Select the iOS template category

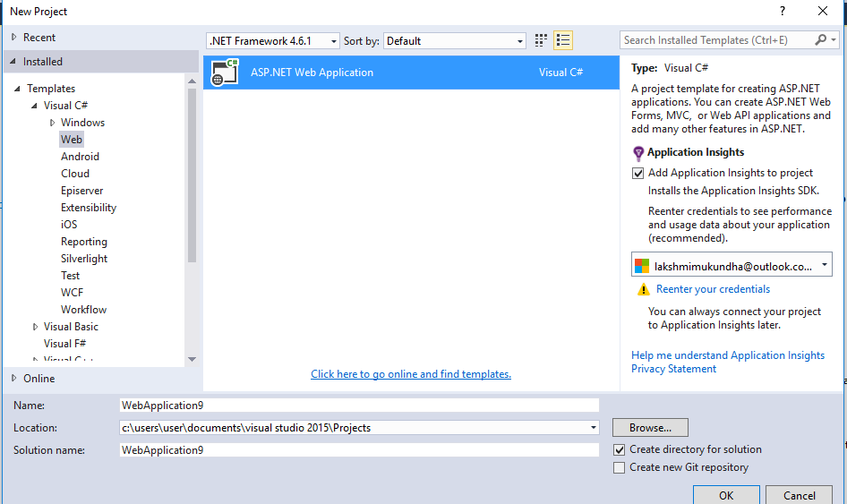pos(69,224)
